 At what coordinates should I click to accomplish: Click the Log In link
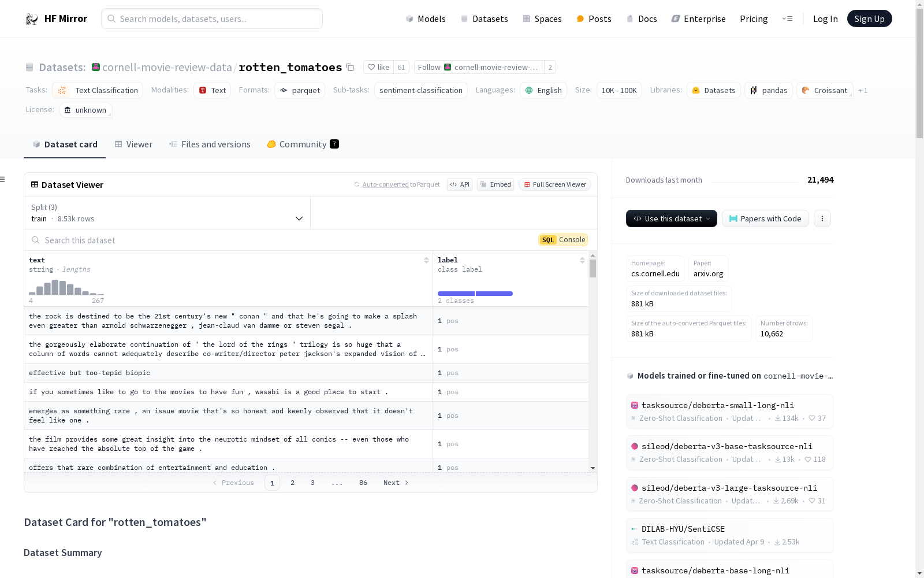point(825,18)
